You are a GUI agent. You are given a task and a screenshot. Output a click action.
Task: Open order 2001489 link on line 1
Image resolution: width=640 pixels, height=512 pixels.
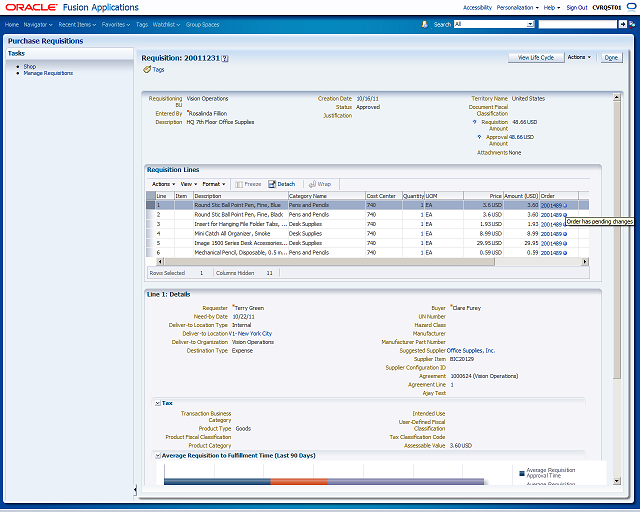click(551, 205)
